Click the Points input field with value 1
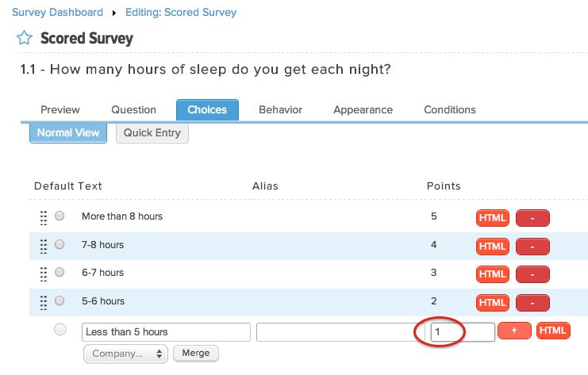Viewport: 588px width, 375px height. coord(463,332)
